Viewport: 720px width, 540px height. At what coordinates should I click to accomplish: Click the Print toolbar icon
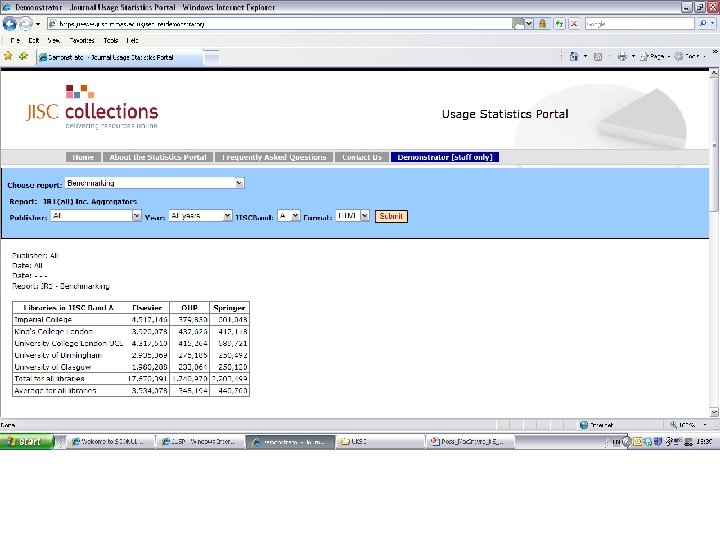(622, 57)
